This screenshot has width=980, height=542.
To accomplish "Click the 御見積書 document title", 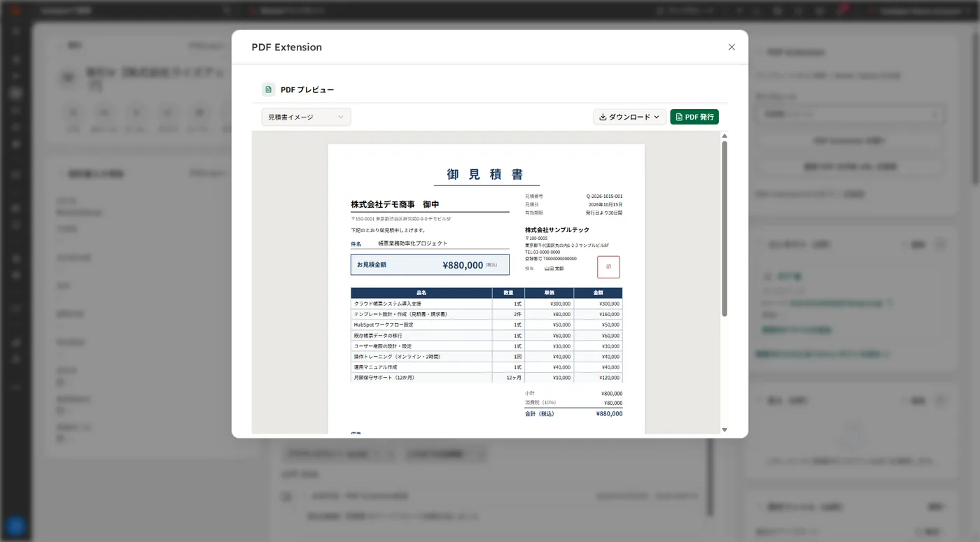I will [486, 175].
